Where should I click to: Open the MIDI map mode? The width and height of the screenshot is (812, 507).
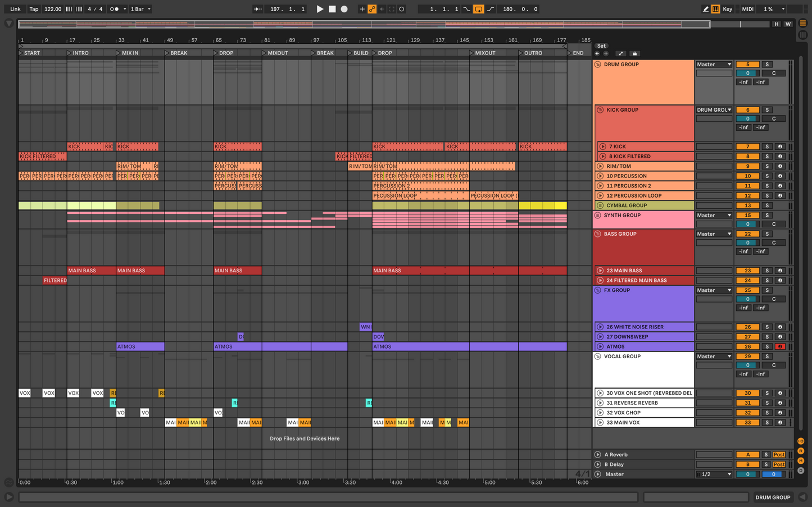747,9
